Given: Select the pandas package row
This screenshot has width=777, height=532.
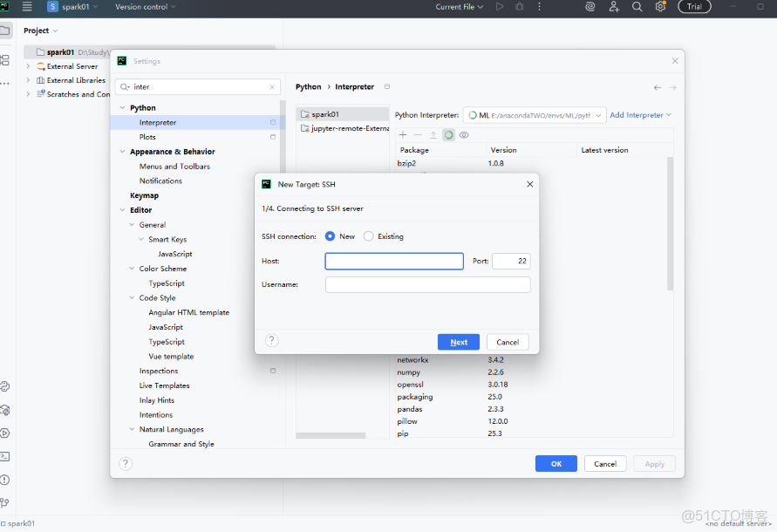Looking at the screenshot, I should click(531, 409).
